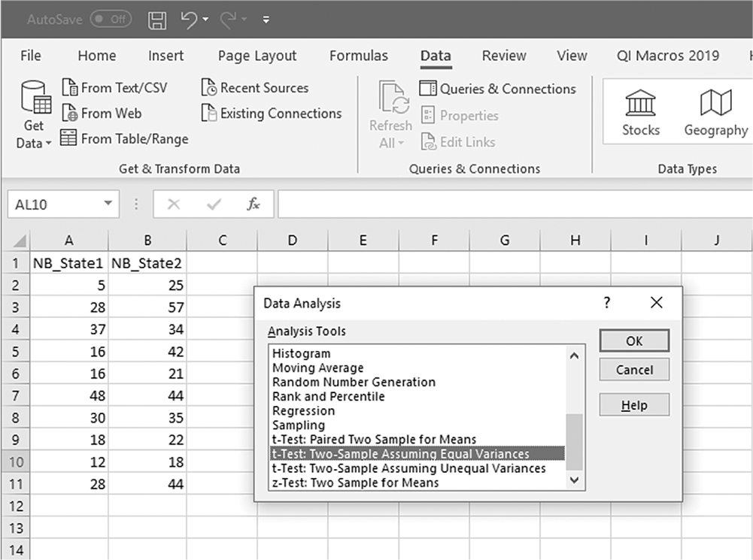Choose From Table/Range option
This screenshot has width=753, height=560.
(x=124, y=138)
